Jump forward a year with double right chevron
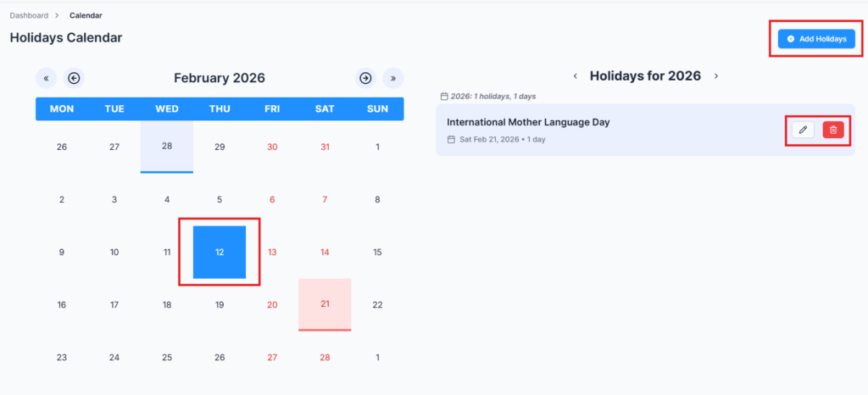 (x=392, y=78)
